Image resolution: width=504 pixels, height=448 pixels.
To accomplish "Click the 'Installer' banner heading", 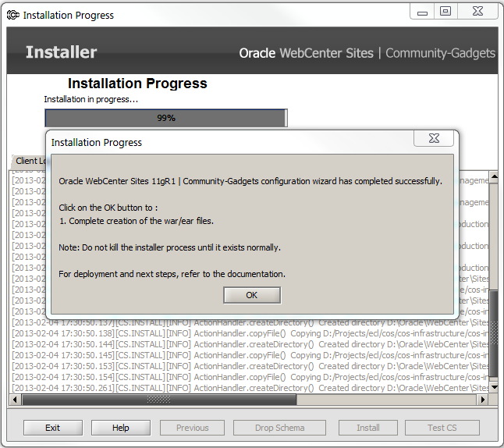I will point(61,52).
